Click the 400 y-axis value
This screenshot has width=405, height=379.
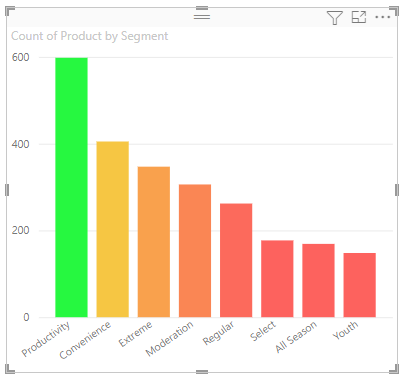(x=20, y=144)
